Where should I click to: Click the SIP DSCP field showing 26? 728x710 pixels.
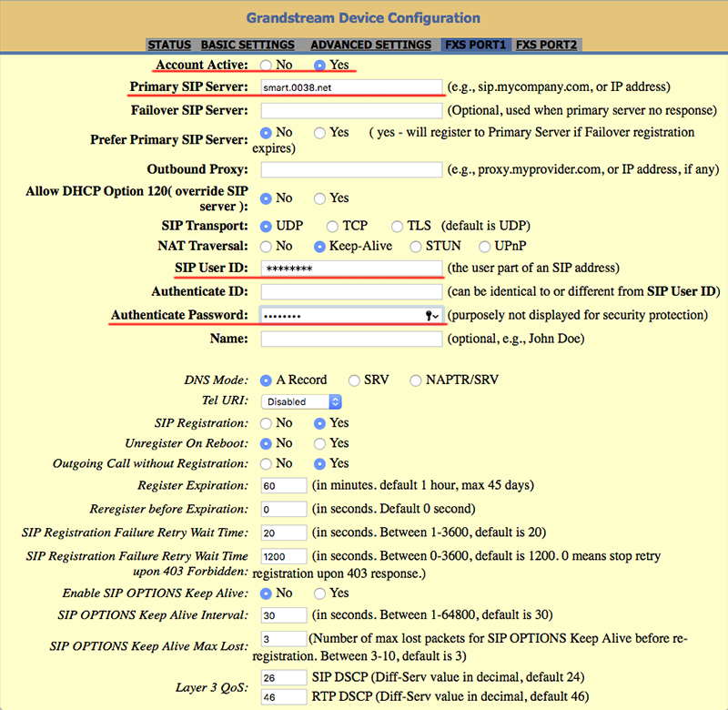click(x=284, y=678)
